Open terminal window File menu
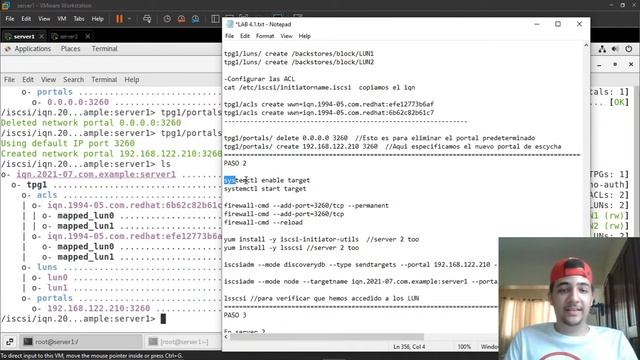The image size is (640, 360). (9, 80)
